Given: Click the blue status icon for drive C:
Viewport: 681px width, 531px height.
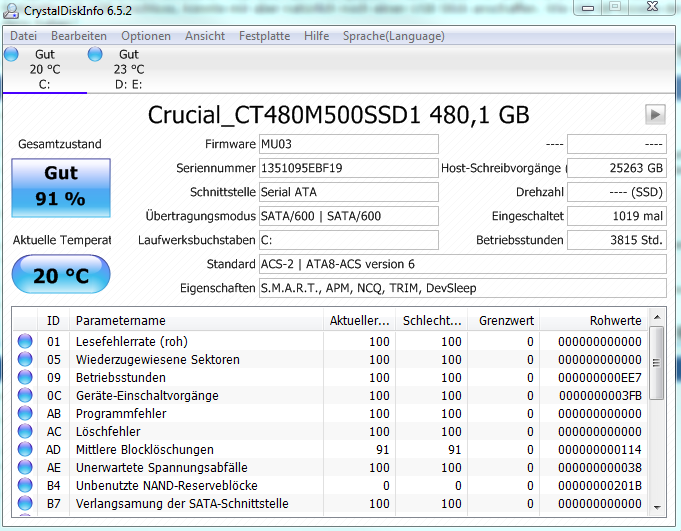Looking at the screenshot, I should [x=11, y=54].
